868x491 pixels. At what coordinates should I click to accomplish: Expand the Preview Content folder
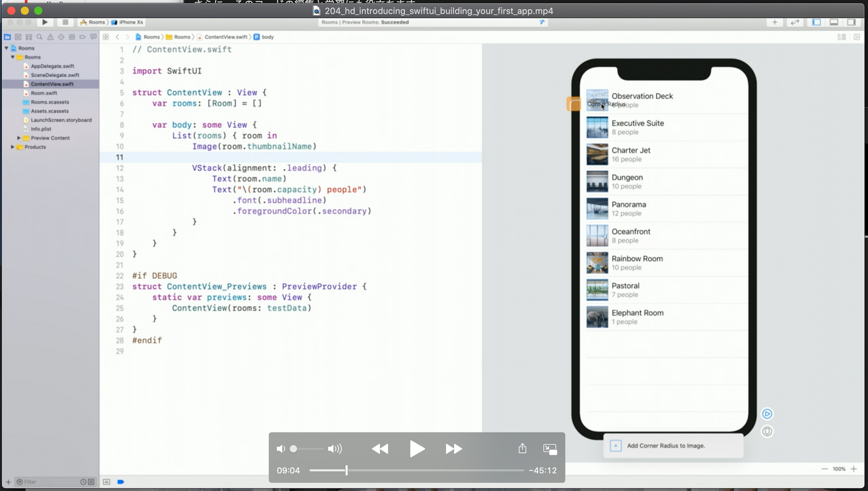coord(19,138)
